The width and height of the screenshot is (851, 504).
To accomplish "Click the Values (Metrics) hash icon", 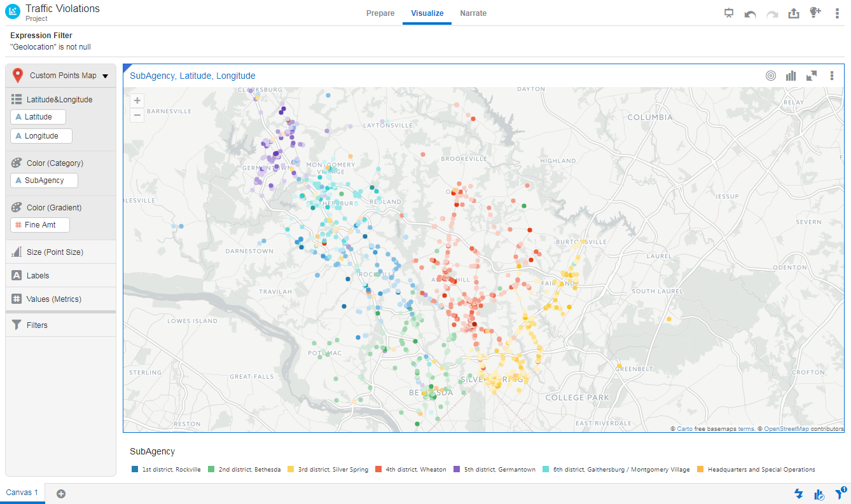I will pyautogui.click(x=17, y=299).
